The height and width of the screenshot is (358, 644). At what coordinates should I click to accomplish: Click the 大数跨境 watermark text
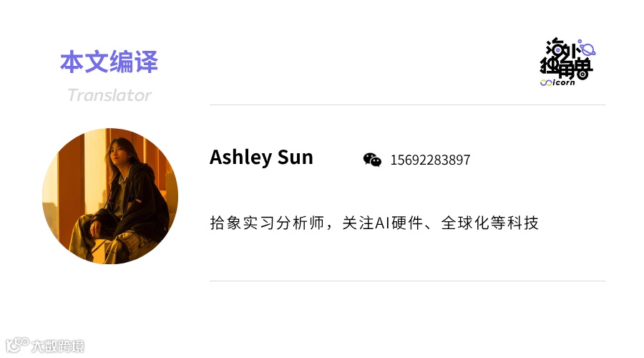point(58,346)
